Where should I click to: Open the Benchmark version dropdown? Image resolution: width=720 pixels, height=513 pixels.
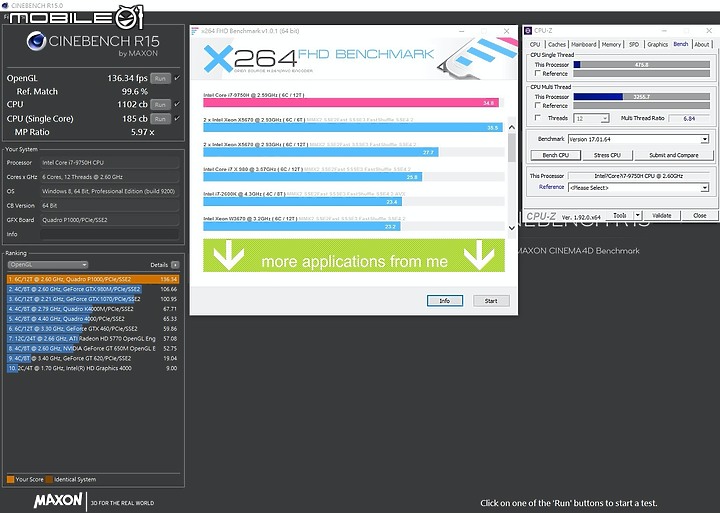[x=638, y=139]
